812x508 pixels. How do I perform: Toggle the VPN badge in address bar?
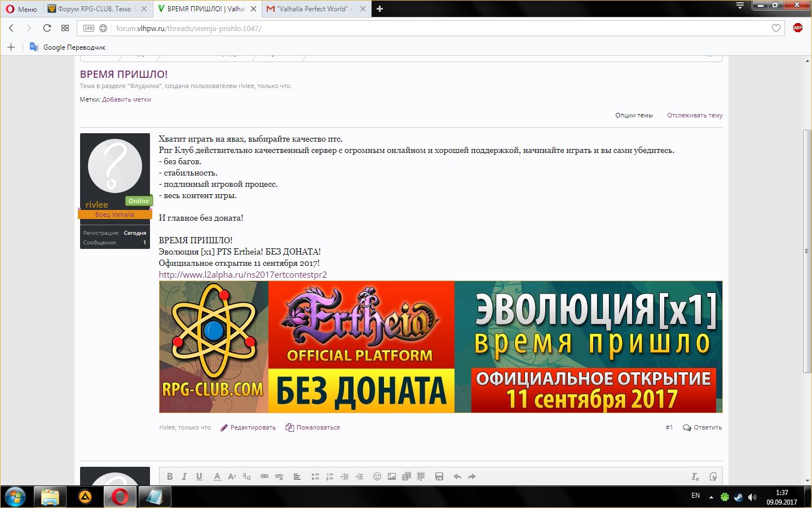[x=89, y=28]
